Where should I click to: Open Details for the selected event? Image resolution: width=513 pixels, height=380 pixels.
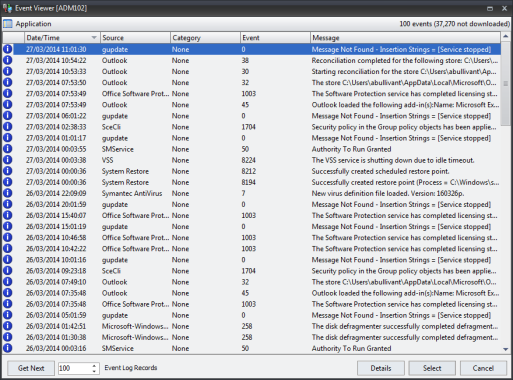click(x=381, y=368)
